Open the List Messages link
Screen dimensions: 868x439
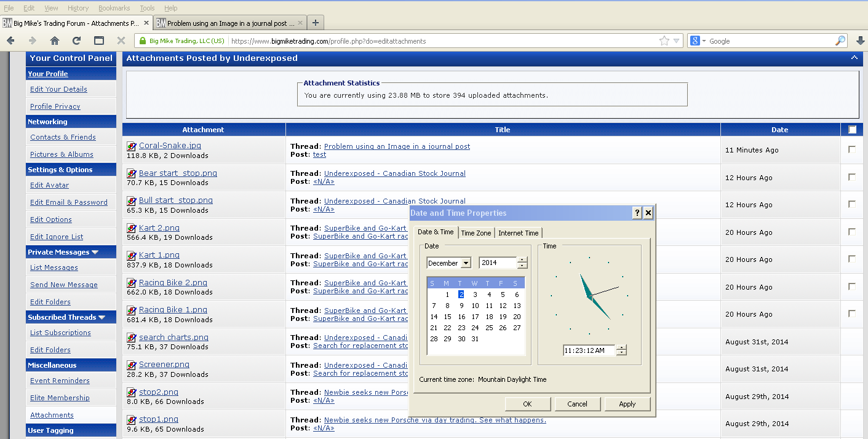[x=54, y=267]
